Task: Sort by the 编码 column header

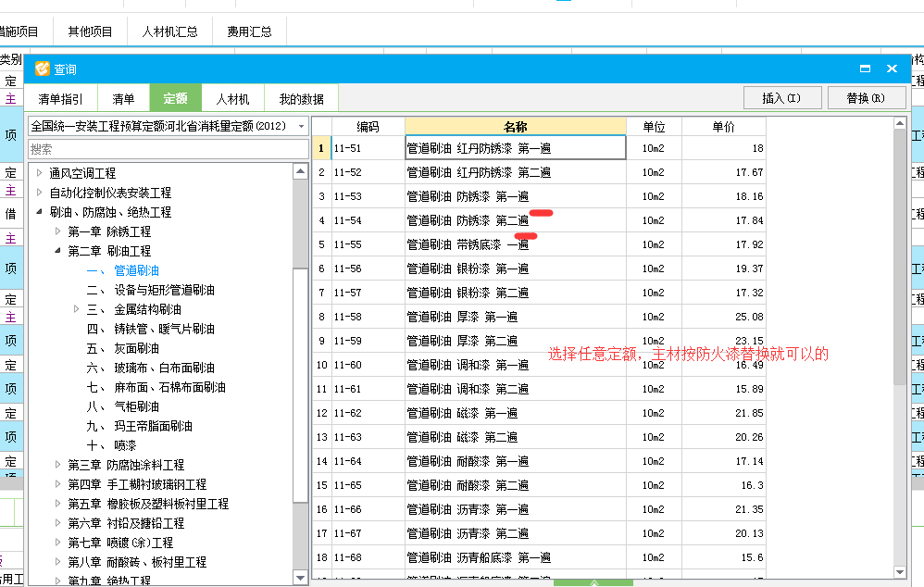Action: coord(368,127)
